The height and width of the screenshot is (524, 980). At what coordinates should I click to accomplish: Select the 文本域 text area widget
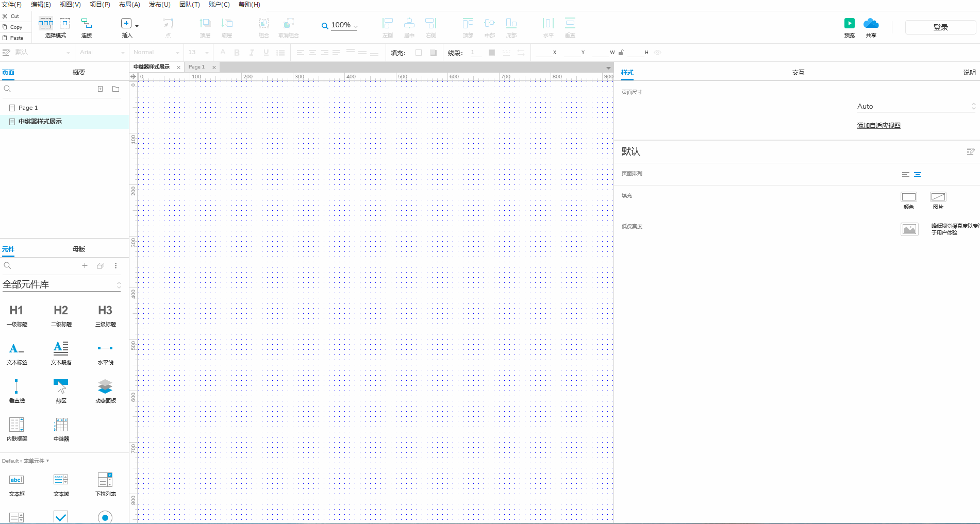61,485
